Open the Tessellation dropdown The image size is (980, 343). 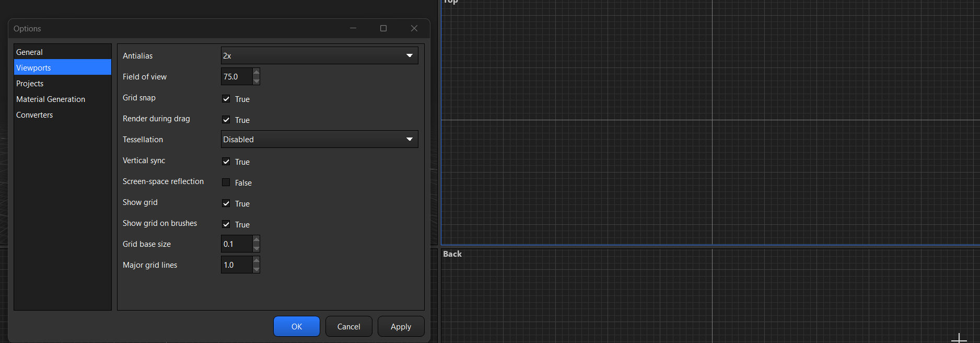click(x=319, y=139)
